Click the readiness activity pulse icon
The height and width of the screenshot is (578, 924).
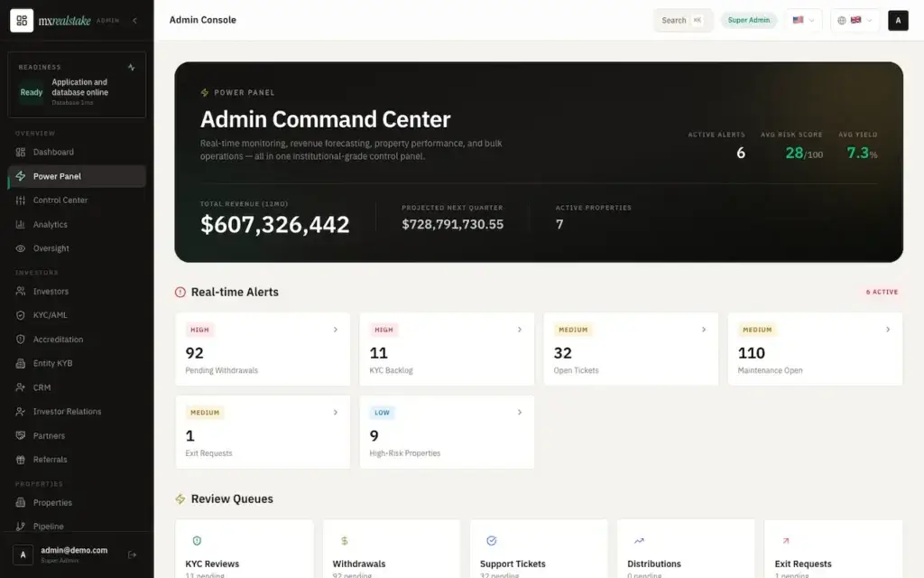coord(132,67)
